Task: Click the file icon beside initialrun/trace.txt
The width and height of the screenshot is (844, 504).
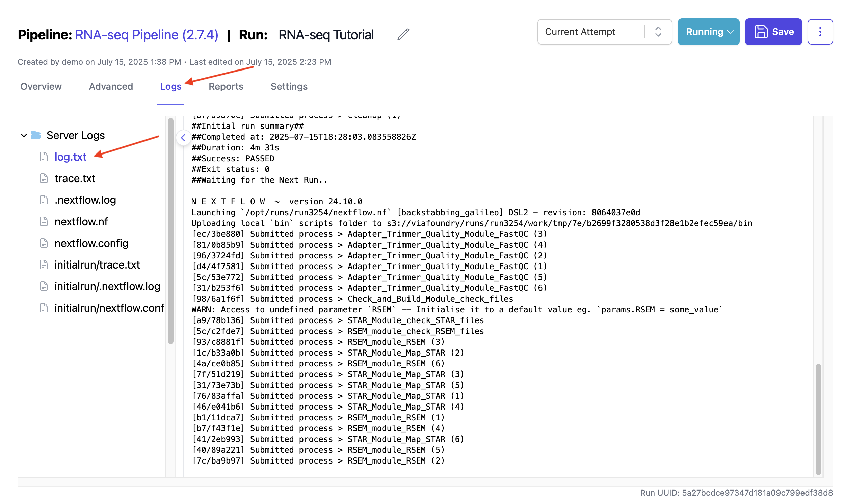Action: pyautogui.click(x=44, y=264)
